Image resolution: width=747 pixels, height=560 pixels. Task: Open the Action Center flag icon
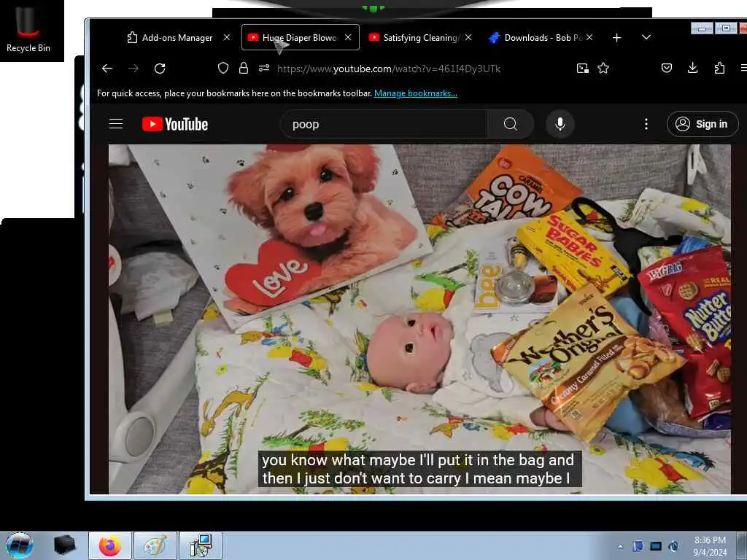[x=638, y=546]
